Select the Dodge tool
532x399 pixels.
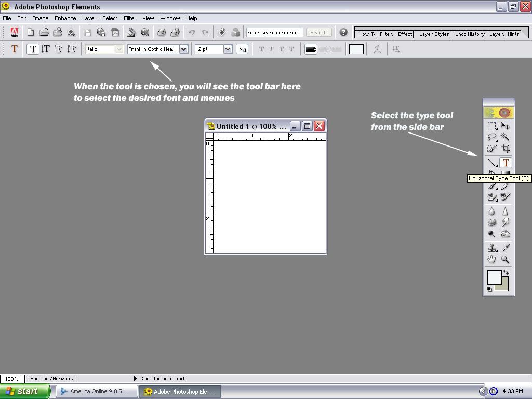(x=491, y=234)
